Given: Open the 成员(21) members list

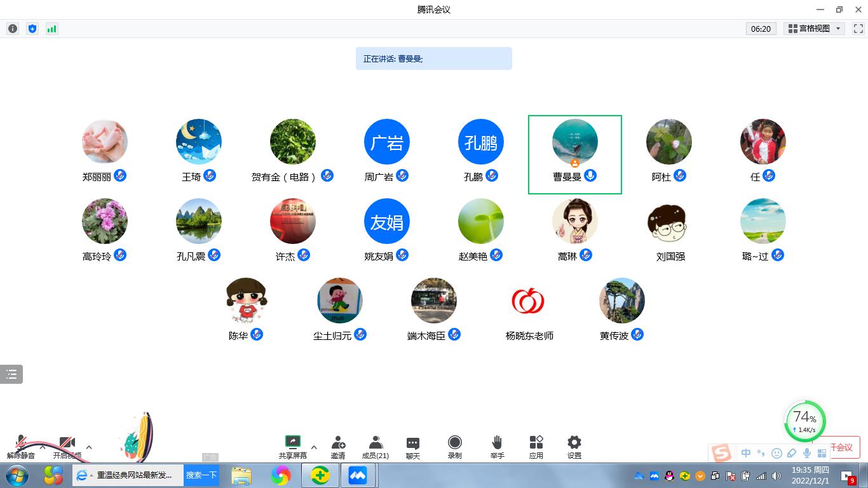Looking at the screenshot, I should (x=376, y=447).
